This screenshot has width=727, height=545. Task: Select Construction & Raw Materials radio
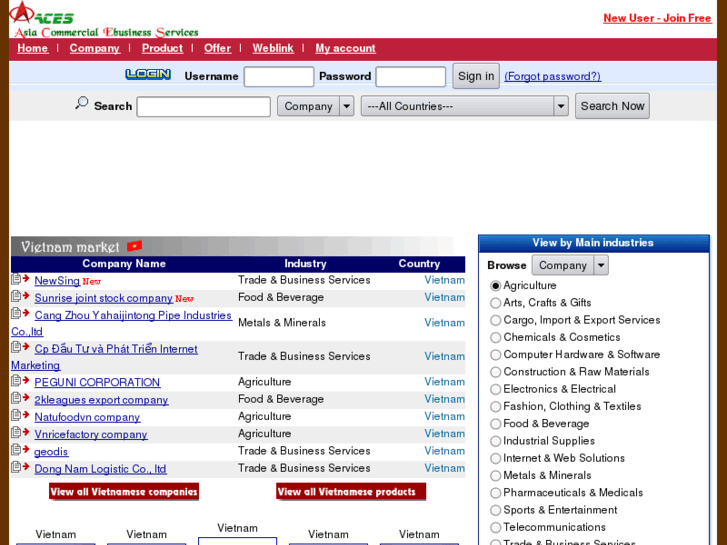pos(496,372)
